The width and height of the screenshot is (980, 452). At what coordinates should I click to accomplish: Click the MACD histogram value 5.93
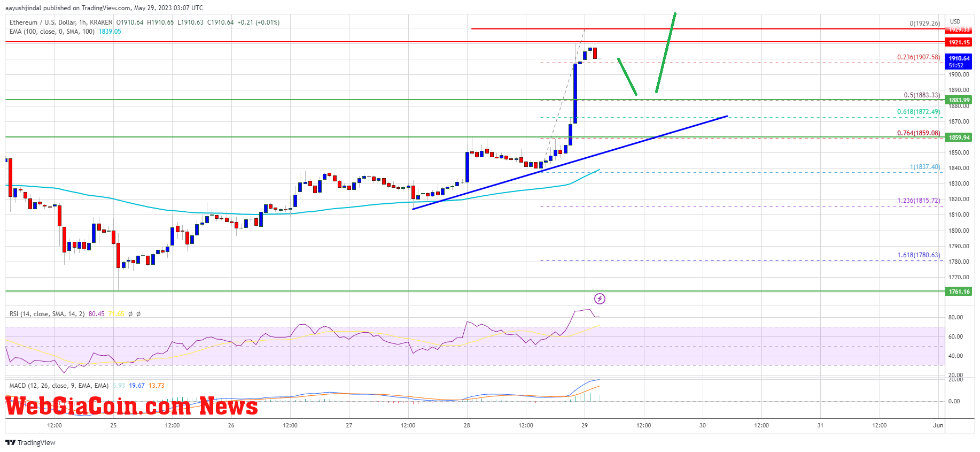point(119,386)
